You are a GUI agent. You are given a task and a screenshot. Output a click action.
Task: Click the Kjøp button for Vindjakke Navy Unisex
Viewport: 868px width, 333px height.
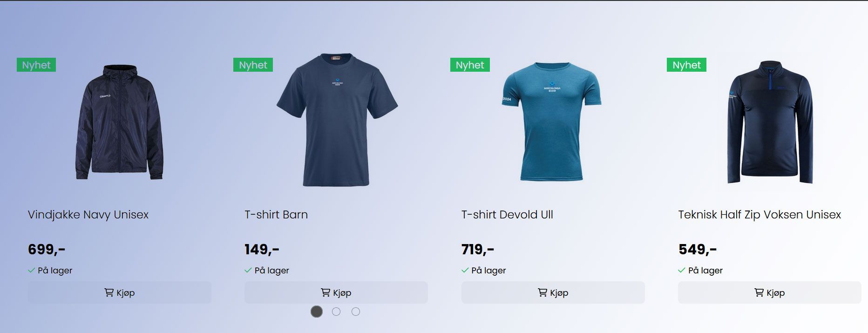click(119, 292)
